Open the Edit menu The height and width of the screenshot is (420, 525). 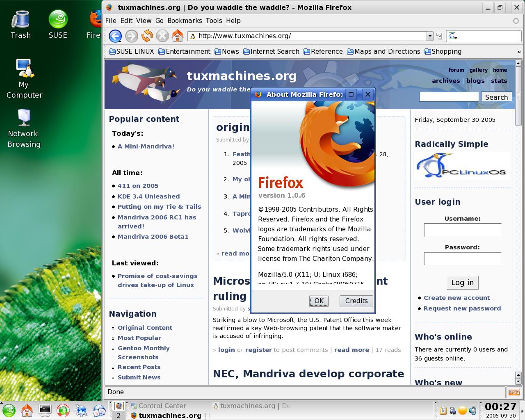pos(126,21)
